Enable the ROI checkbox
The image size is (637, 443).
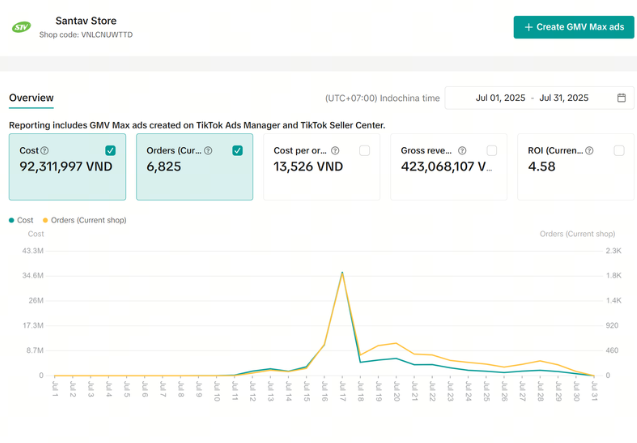tap(619, 150)
